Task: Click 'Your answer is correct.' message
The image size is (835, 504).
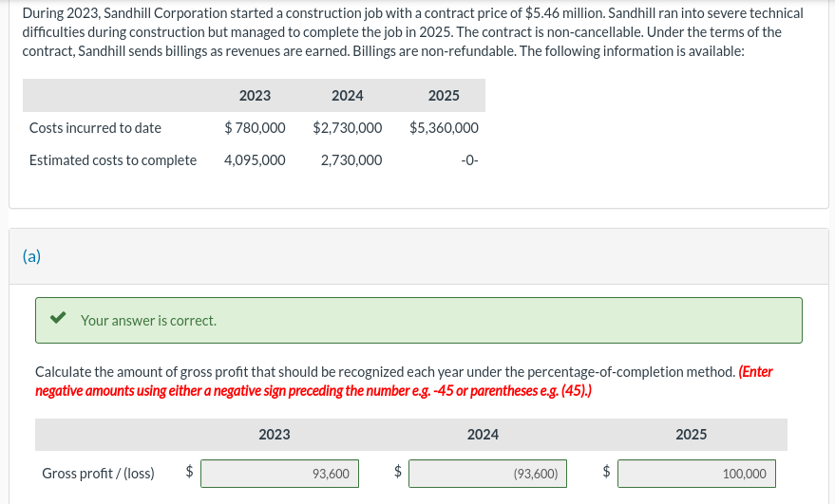Action: (x=148, y=321)
